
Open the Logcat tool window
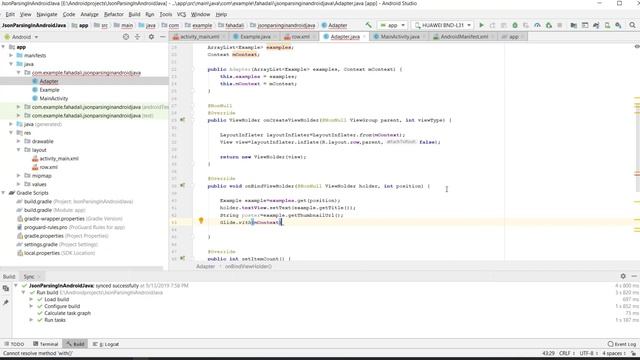tap(106, 344)
